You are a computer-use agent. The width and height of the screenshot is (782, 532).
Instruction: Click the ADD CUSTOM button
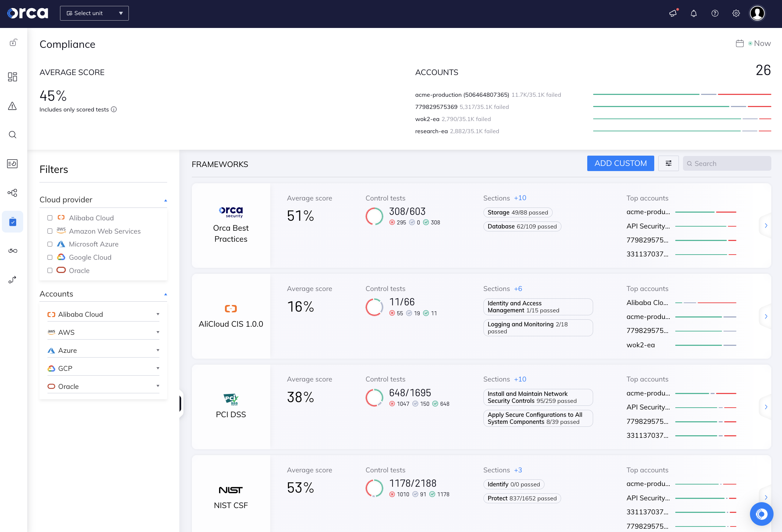pos(620,163)
